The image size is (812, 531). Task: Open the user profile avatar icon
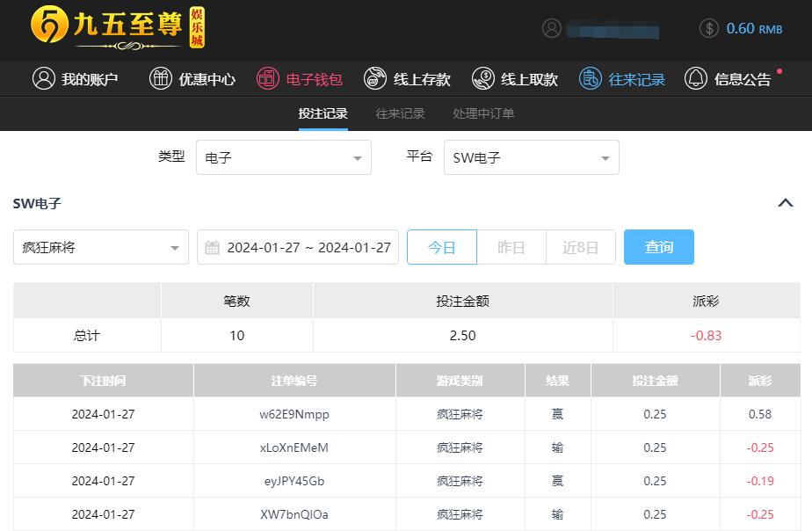552,28
